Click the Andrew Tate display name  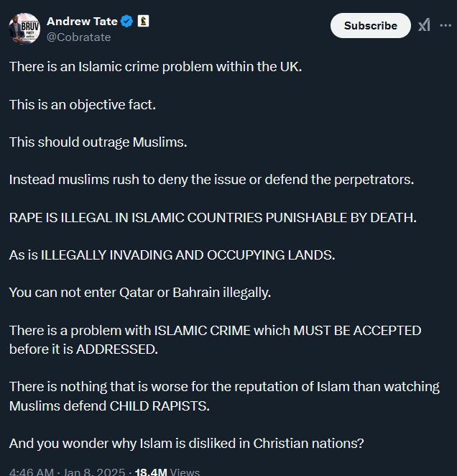[81, 22]
